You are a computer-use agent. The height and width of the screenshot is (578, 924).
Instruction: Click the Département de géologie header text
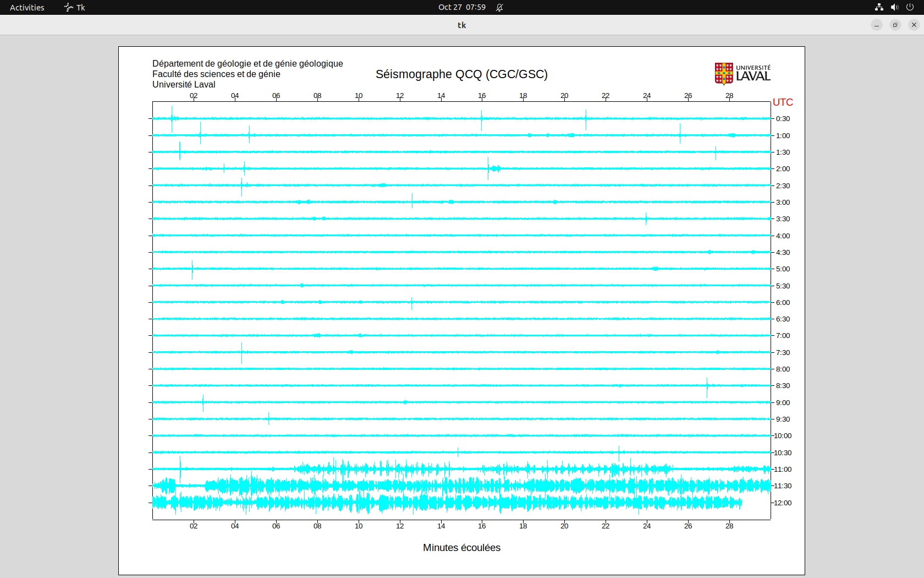pyautogui.click(x=248, y=64)
